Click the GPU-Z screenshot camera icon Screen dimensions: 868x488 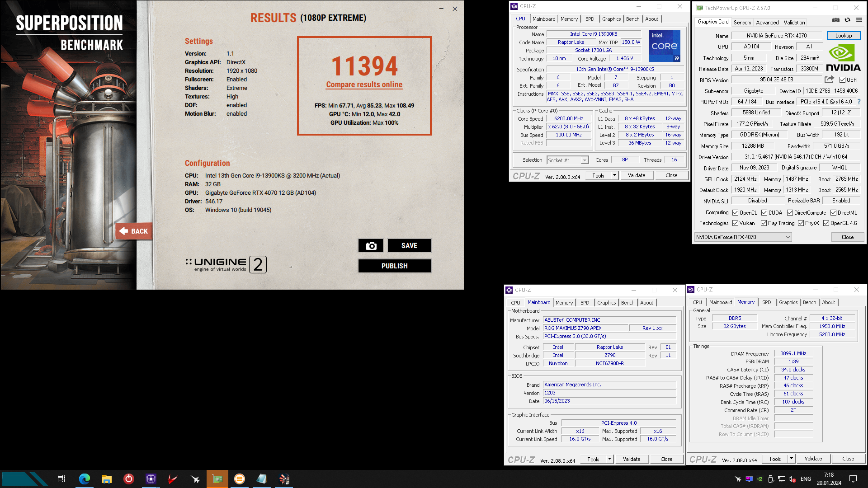pos(836,20)
